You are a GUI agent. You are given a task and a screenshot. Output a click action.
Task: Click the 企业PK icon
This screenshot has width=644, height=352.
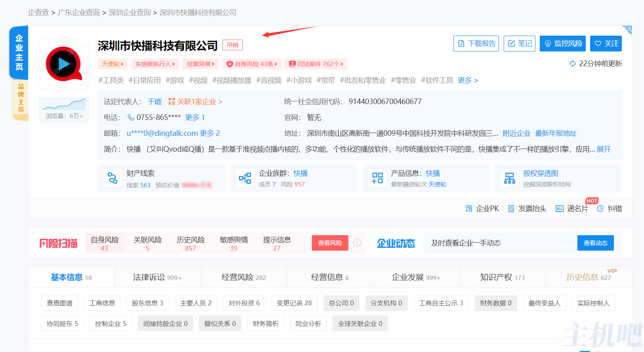point(469,209)
